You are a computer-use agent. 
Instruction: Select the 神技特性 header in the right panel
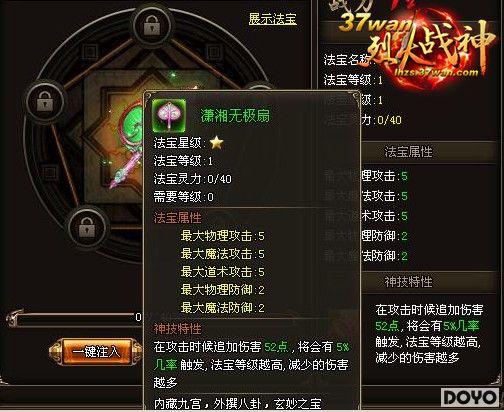pyautogui.click(x=408, y=282)
